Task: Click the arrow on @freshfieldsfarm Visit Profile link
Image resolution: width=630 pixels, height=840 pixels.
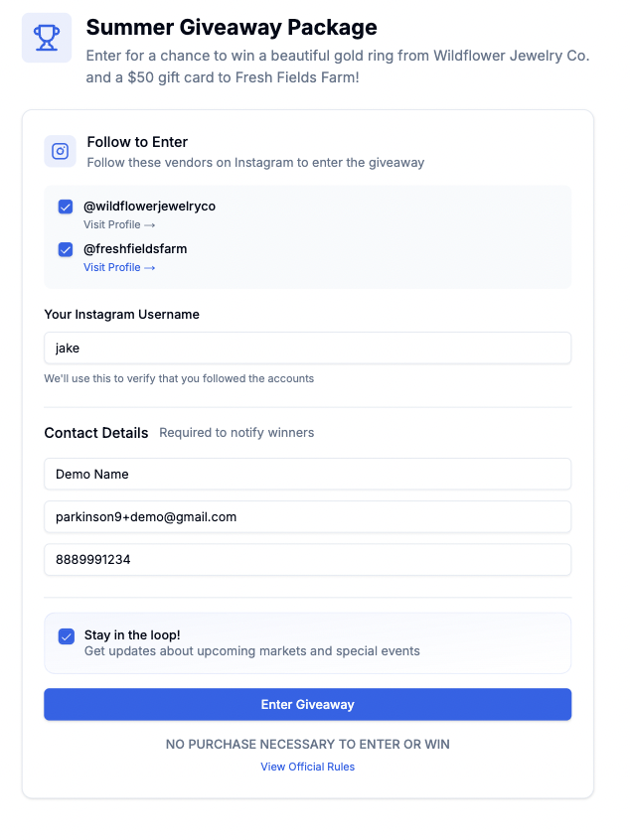Action: click(x=147, y=267)
